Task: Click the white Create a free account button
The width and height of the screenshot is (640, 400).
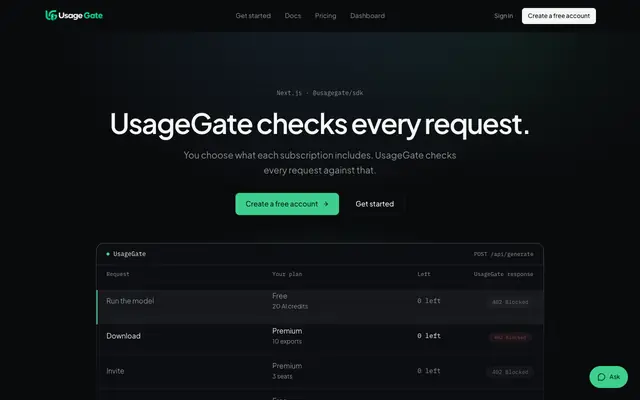Action: 558,16
